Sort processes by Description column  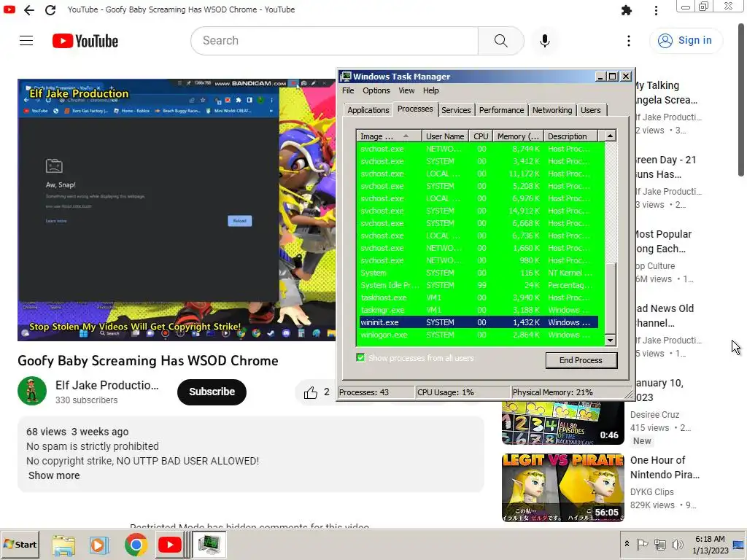570,136
